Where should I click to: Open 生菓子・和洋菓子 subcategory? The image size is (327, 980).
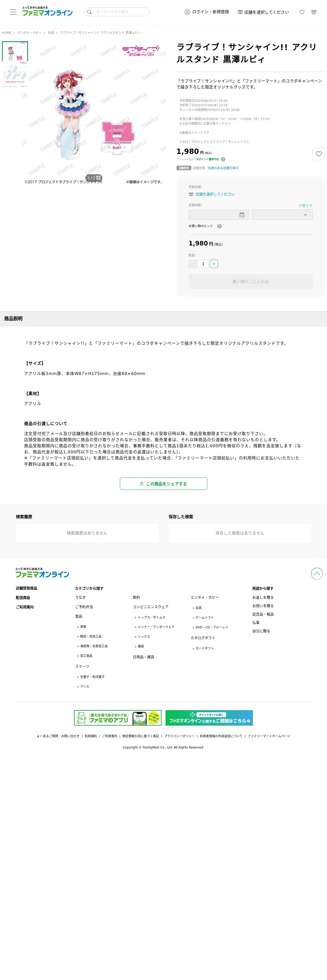(92, 677)
